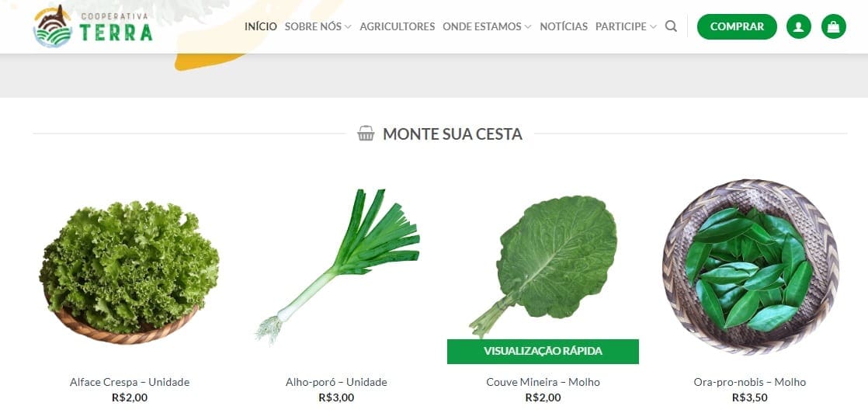Image resolution: width=868 pixels, height=413 pixels.
Task: Click basket icon beside Monte Sua Cesta
Action: point(366,134)
